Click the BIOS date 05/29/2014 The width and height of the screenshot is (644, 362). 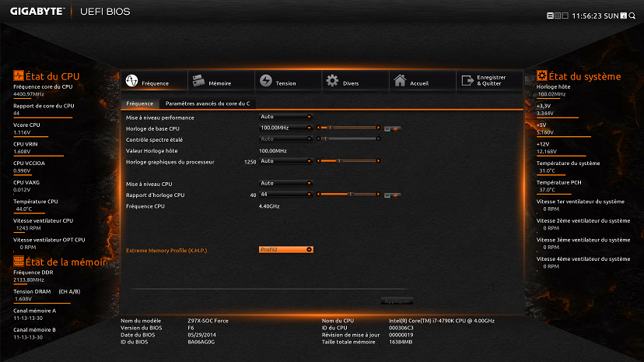click(x=201, y=335)
